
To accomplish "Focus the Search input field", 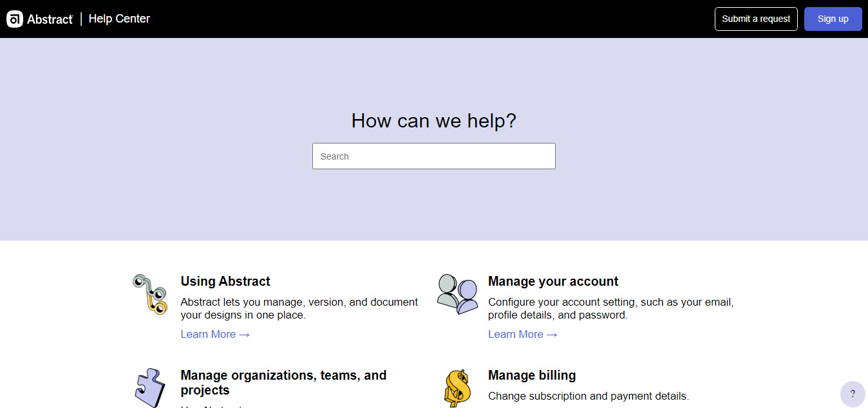I will (433, 156).
